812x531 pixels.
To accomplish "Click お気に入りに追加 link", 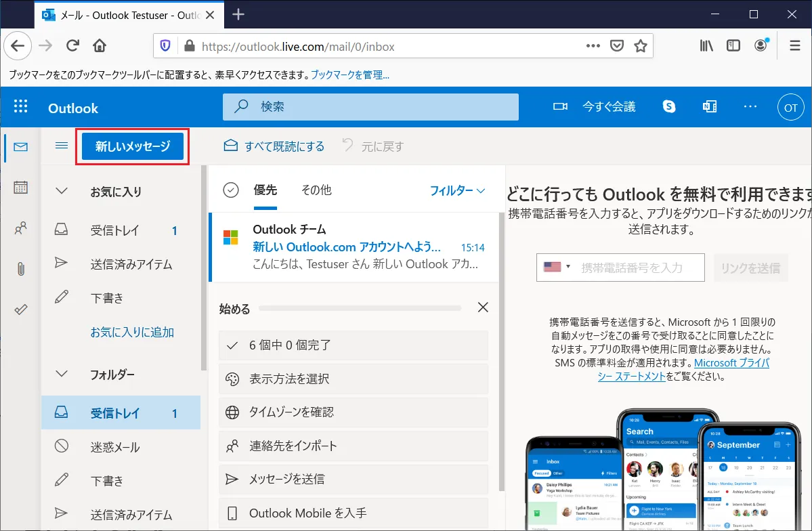I will [x=132, y=332].
